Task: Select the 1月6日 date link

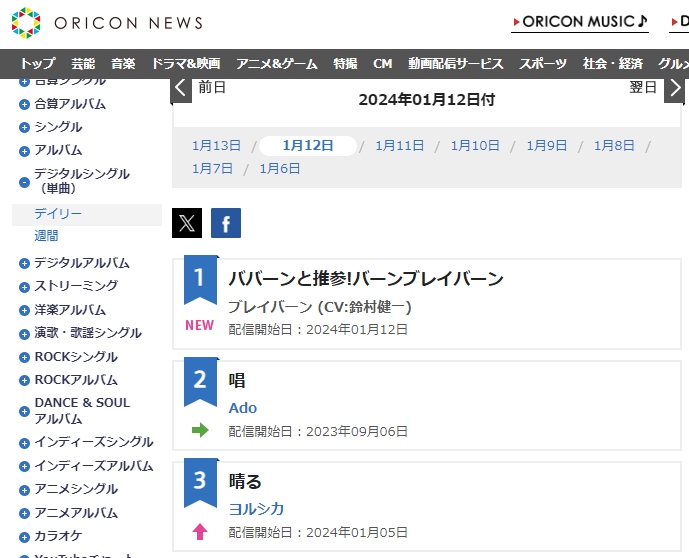Action: (280, 169)
